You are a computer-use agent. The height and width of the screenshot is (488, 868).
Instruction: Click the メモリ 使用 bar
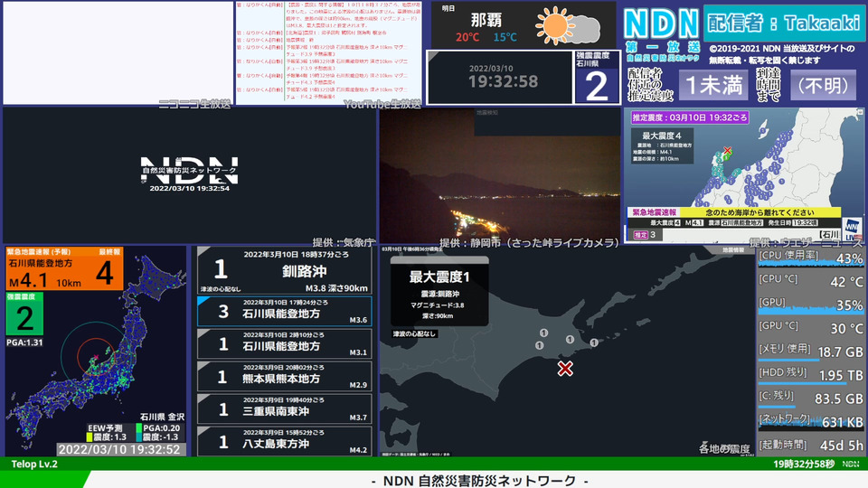788,360
